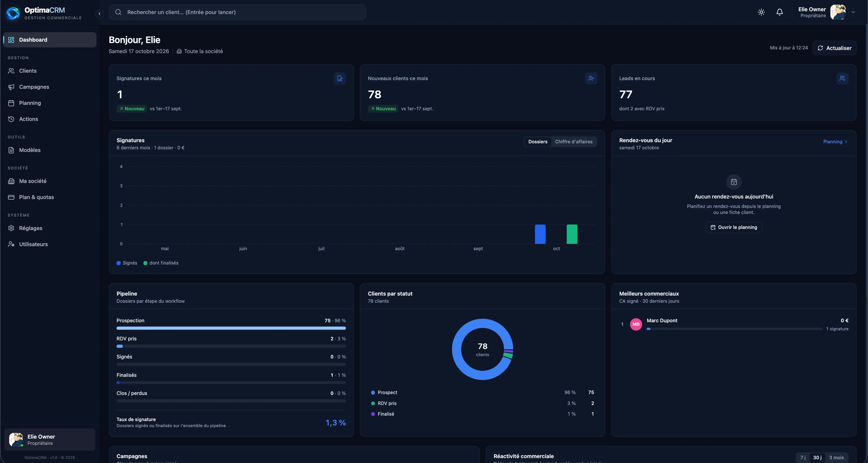The height and width of the screenshot is (463, 868).
Task: Open the Dashboard menu item
Action: point(50,40)
